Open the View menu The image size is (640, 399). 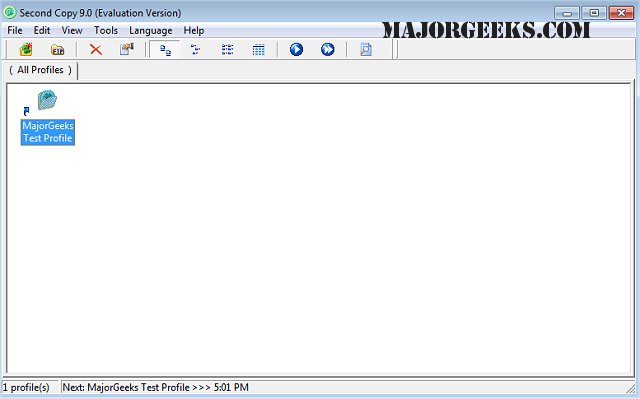coord(72,31)
